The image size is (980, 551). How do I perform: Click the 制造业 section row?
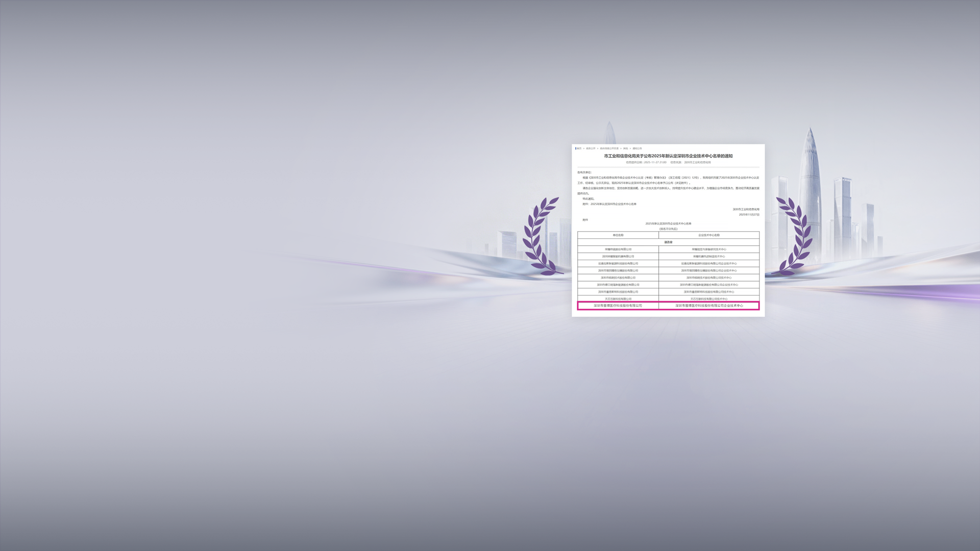668,242
